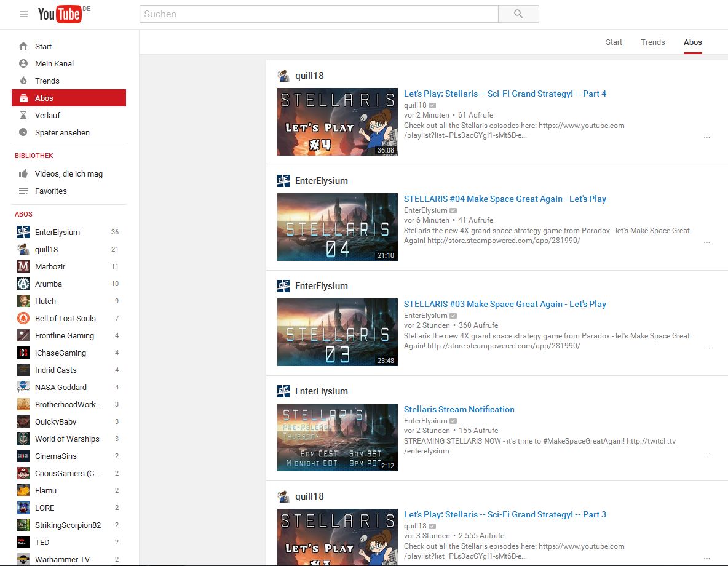Open Stellaris Stream Notification video
Viewport: 728px width, 566px height.
click(459, 409)
